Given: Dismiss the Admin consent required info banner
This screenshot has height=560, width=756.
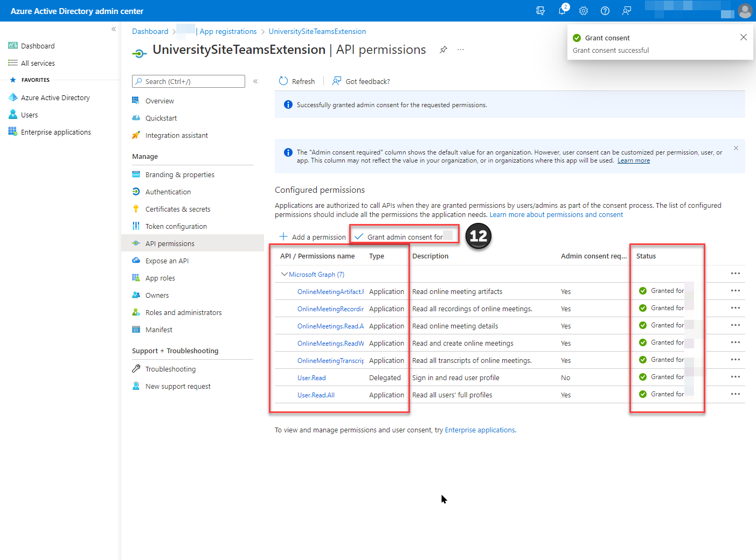Looking at the screenshot, I should coord(736,148).
